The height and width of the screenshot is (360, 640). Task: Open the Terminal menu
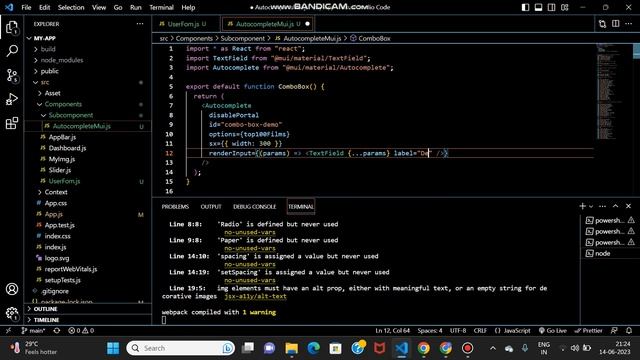click(161, 7)
